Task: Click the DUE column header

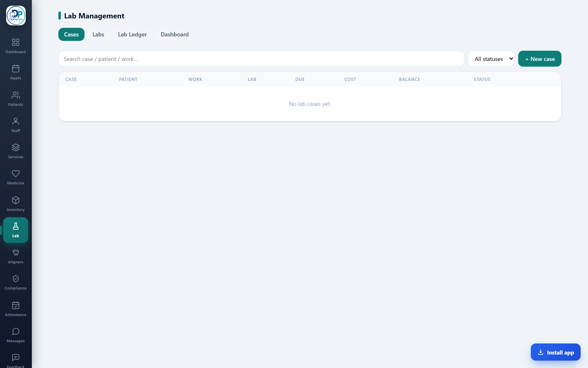Action: [x=300, y=79]
